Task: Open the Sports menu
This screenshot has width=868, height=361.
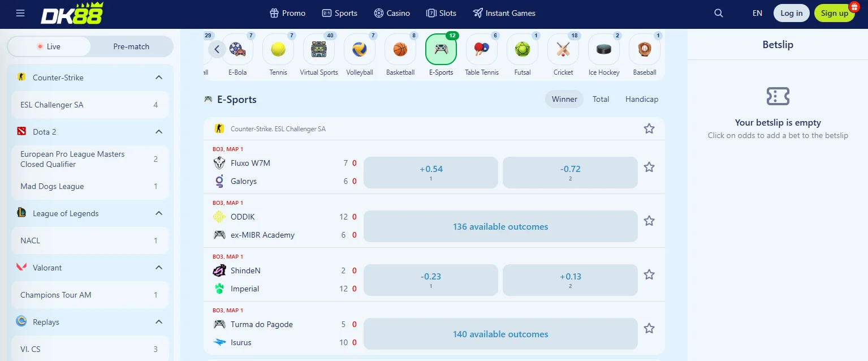Action: [x=339, y=13]
